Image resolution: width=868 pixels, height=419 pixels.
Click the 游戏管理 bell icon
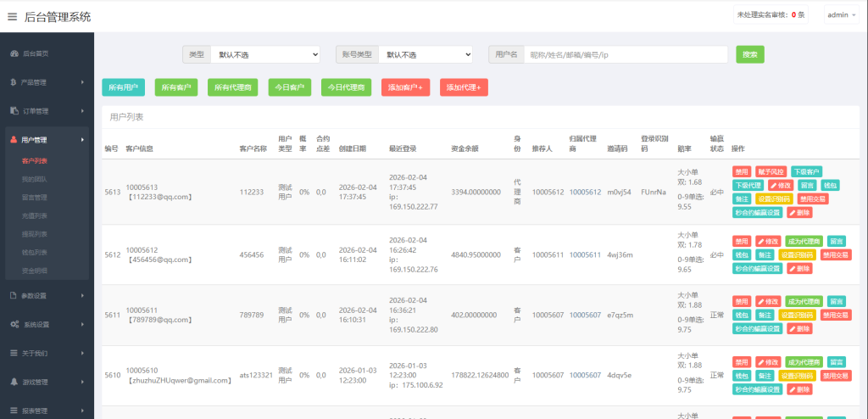tap(14, 382)
